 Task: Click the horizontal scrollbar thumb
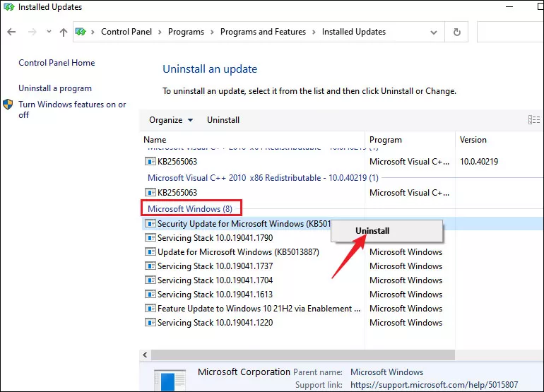coord(303,355)
